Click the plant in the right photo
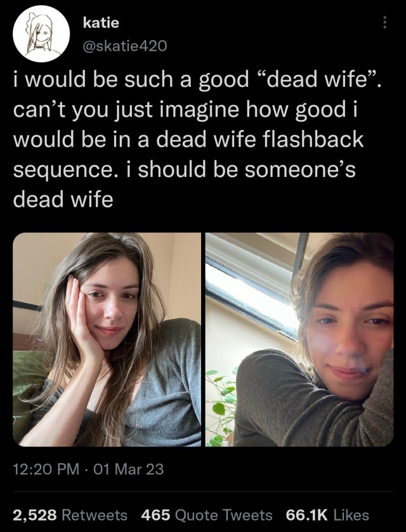Image resolution: width=406 pixels, height=532 pixels. (x=221, y=407)
